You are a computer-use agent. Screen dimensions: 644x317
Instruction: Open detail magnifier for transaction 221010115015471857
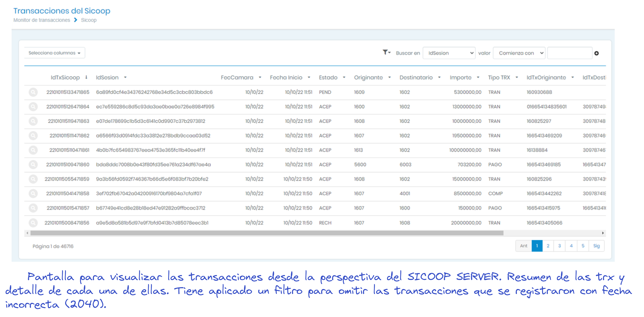pos(33,208)
